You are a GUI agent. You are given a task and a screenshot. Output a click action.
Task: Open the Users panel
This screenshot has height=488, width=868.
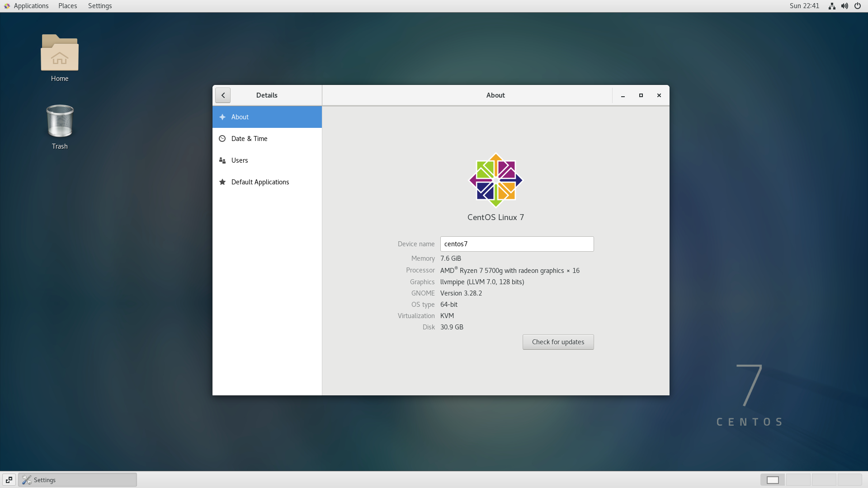(267, 160)
